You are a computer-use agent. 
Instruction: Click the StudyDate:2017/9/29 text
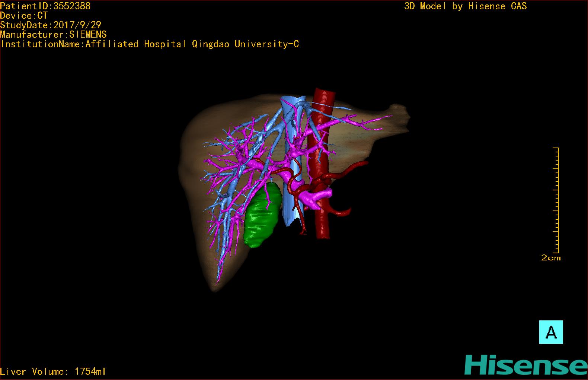point(51,25)
